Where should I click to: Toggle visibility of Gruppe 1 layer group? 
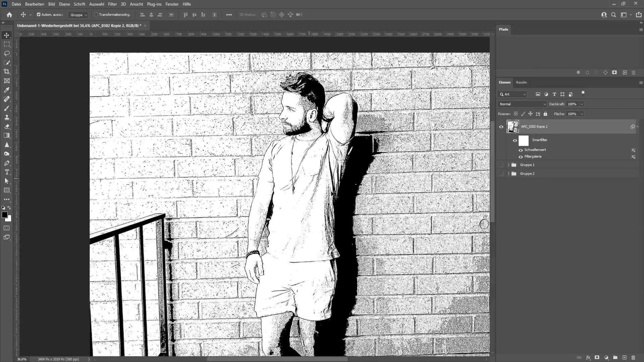pyautogui.click(x=501, y=165)
